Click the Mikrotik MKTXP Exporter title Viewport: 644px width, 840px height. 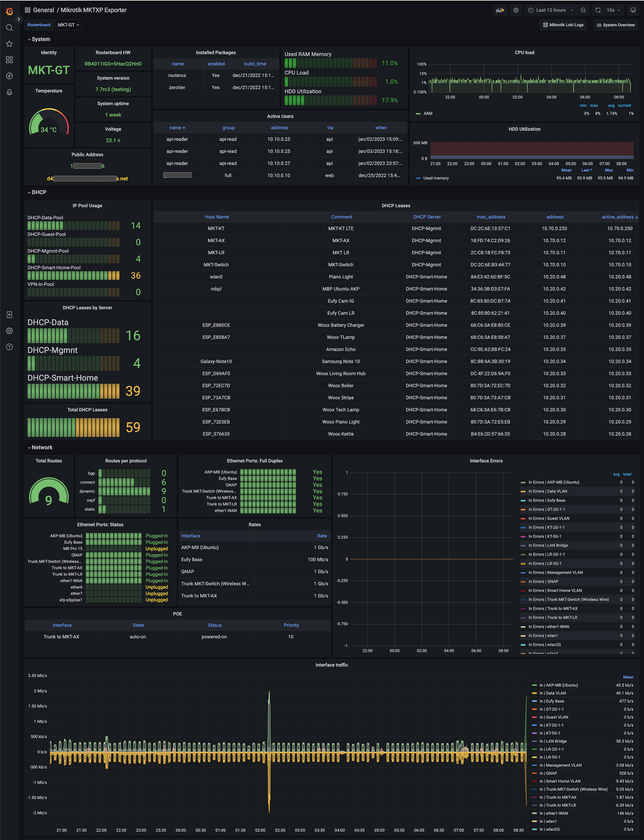(93, 10)
